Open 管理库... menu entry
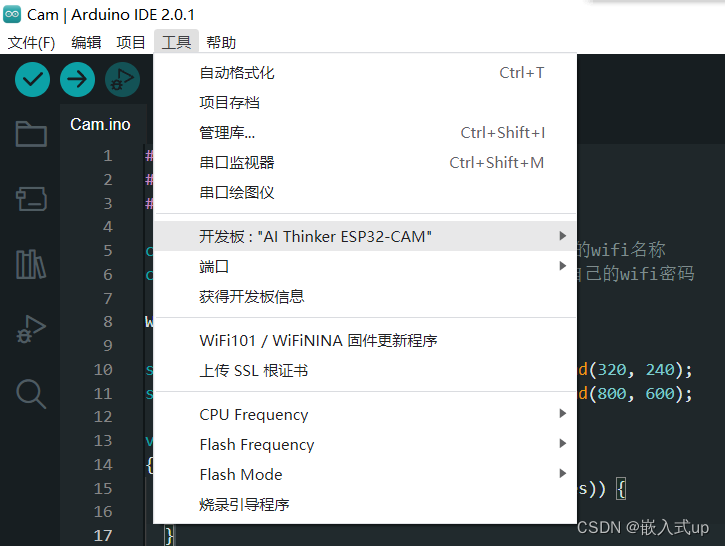This screenshot has width=725, height=546. point(365,133)
